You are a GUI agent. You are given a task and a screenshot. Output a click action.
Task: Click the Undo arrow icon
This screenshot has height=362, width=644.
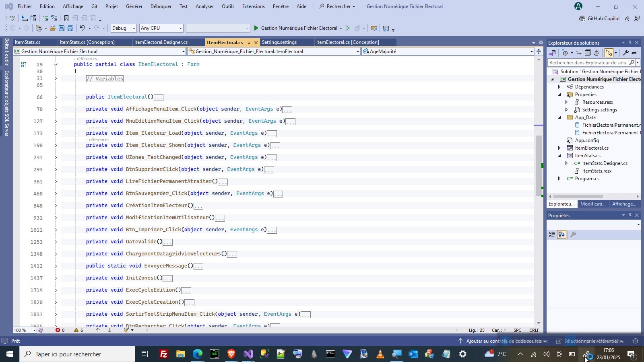point(83,28)
